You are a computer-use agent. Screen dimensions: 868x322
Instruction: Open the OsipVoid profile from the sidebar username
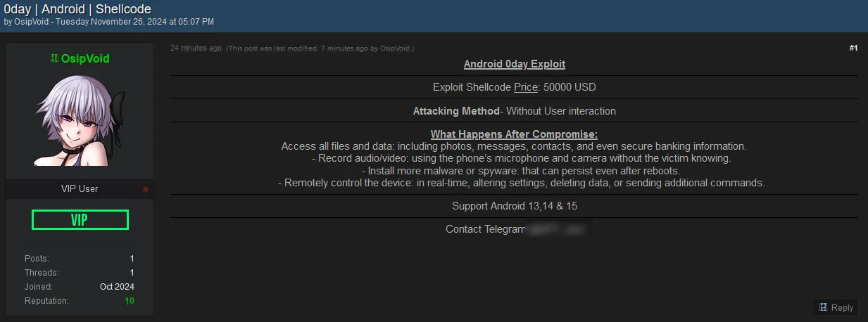click(84, 59)
